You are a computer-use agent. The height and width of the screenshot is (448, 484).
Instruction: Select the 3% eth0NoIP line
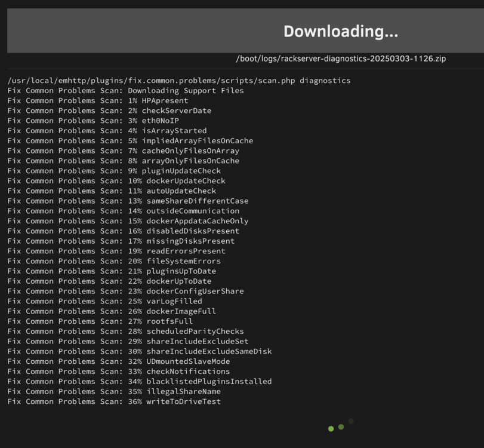pos(93,121)
